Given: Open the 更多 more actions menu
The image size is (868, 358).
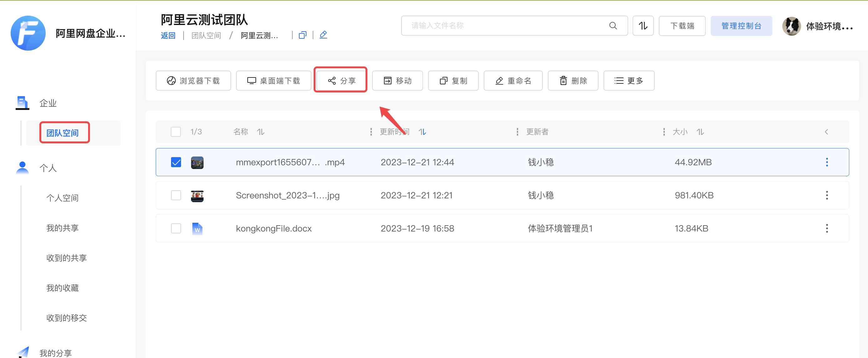Looking at the screenshot, I should point(628,81).
